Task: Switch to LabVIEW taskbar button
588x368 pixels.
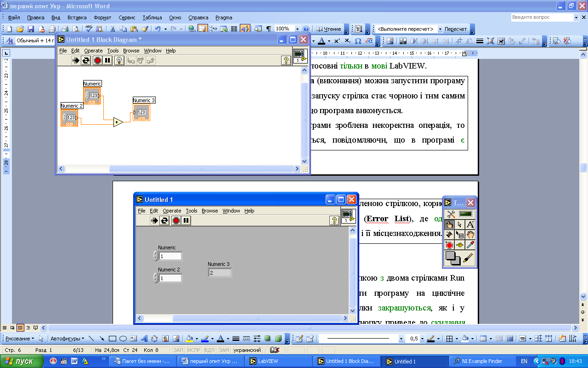Action: (278, 361)
